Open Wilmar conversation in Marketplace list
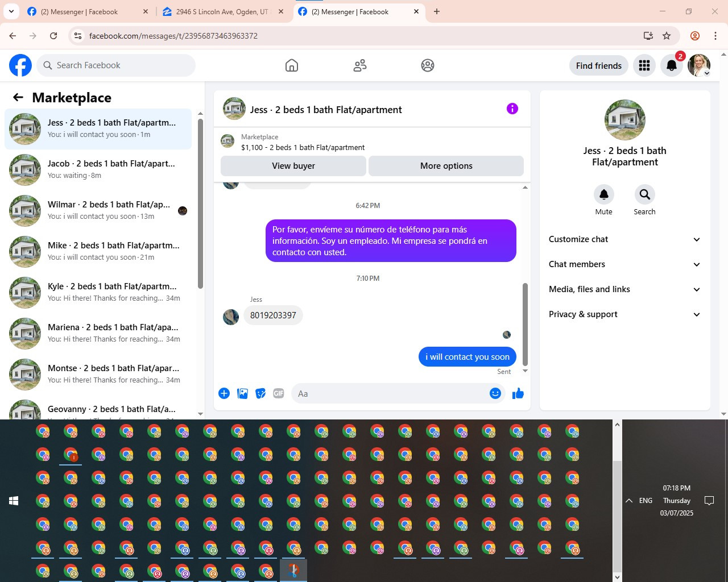This screenshot has height=582, width=728. (98, 211)
